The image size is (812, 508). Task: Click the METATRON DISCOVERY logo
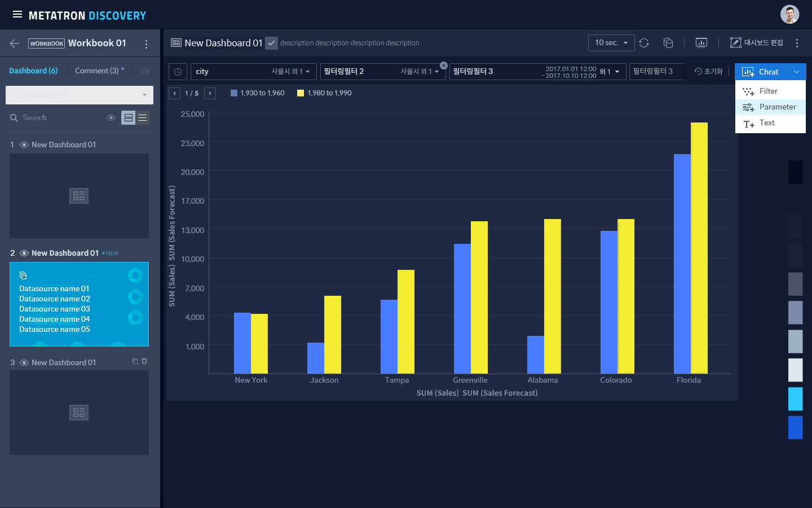[x=87, y=15]
